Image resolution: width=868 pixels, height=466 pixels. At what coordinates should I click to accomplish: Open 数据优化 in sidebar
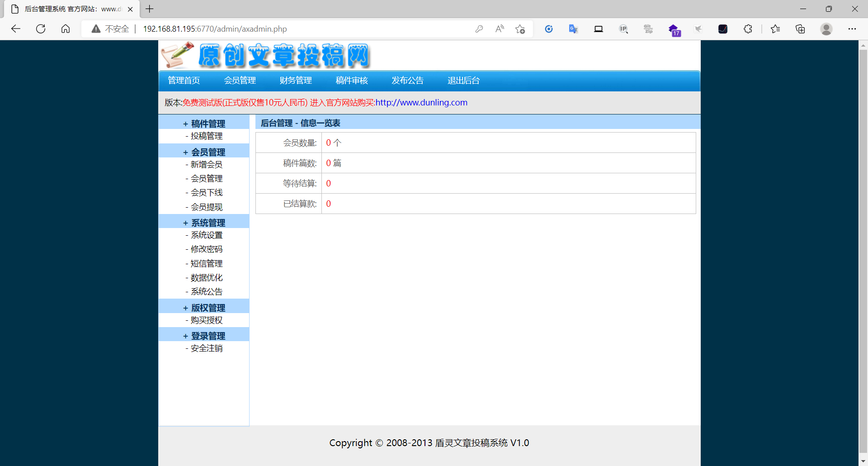[207, 278]
